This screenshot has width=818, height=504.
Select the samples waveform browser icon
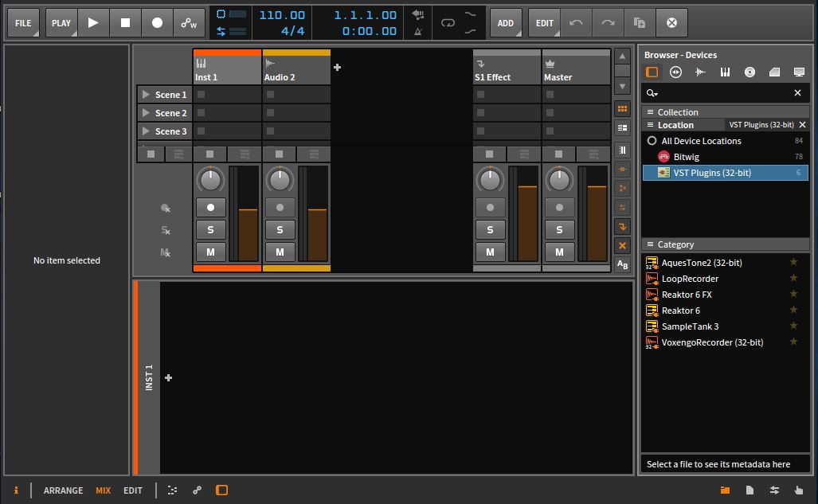[x=700, y=72]
